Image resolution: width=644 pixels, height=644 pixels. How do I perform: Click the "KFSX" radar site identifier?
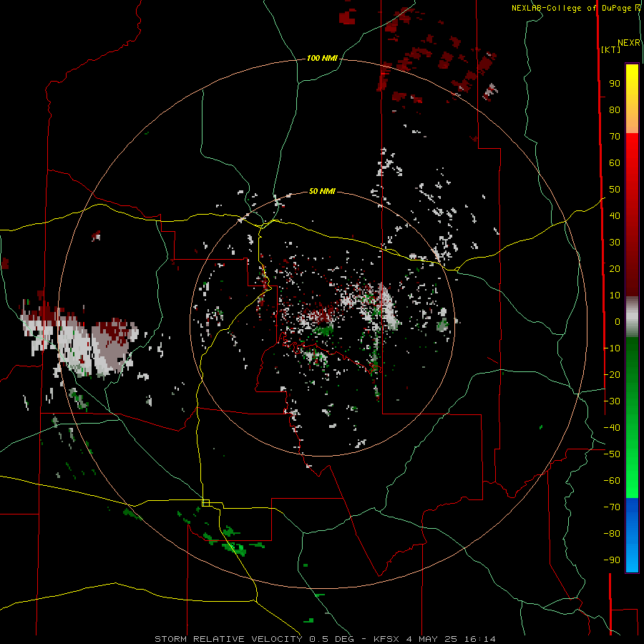click(386, 639)
